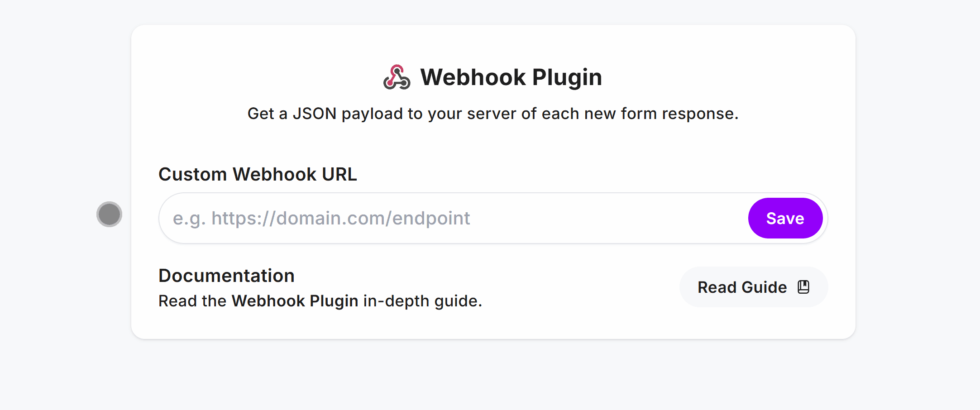This screenshot has width=980, height=410.
Task: Click the placeholder text 'https://domain.com/endpoint'
Action: click(340, 218)
